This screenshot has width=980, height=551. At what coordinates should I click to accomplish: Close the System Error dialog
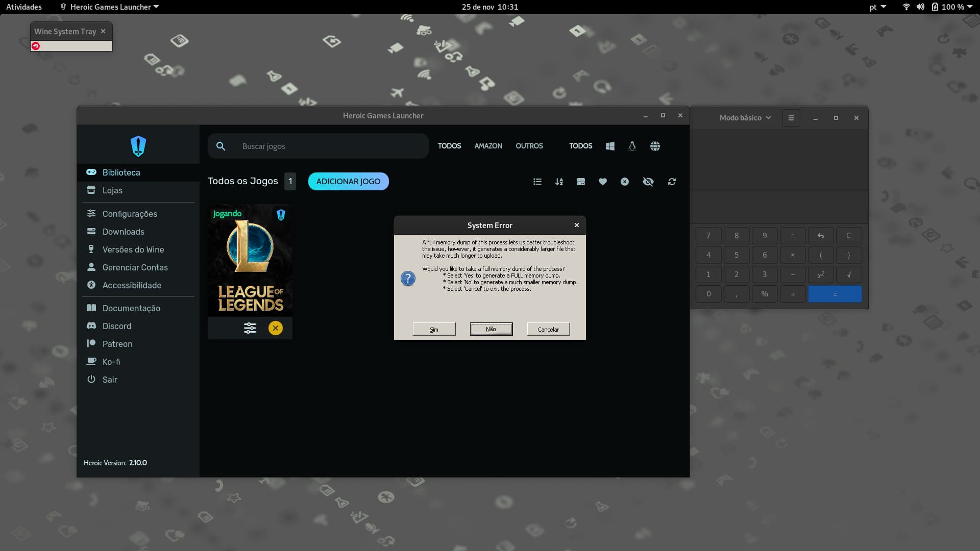coord(577,225)
